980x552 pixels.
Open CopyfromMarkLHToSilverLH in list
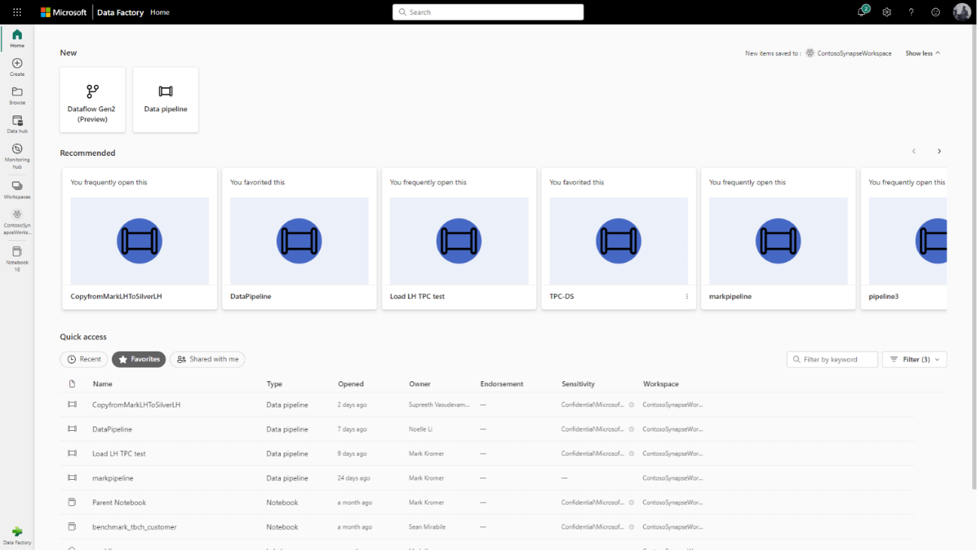click(x=136, y=405)
